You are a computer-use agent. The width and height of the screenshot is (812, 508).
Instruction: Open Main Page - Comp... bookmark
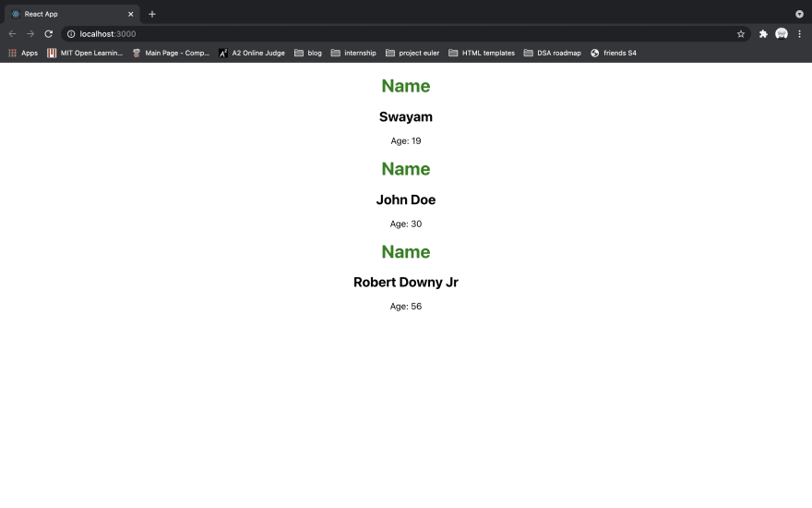tap(171, 53)
